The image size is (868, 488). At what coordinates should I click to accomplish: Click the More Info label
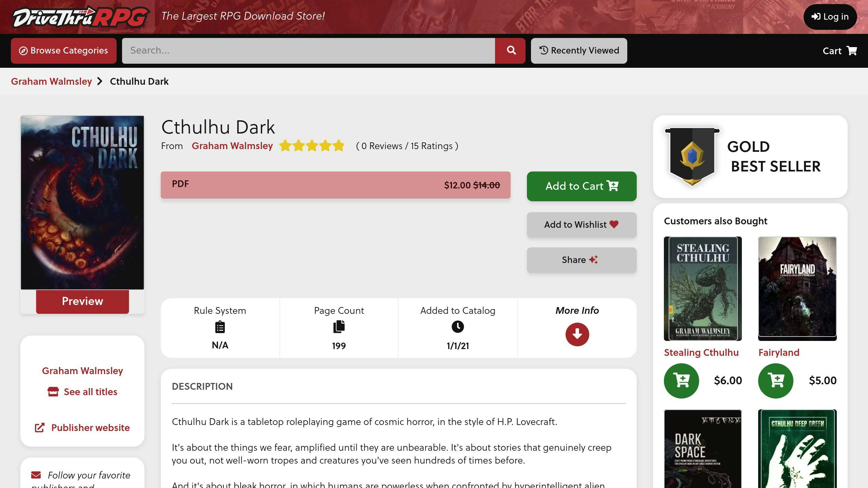pos(577,310)
